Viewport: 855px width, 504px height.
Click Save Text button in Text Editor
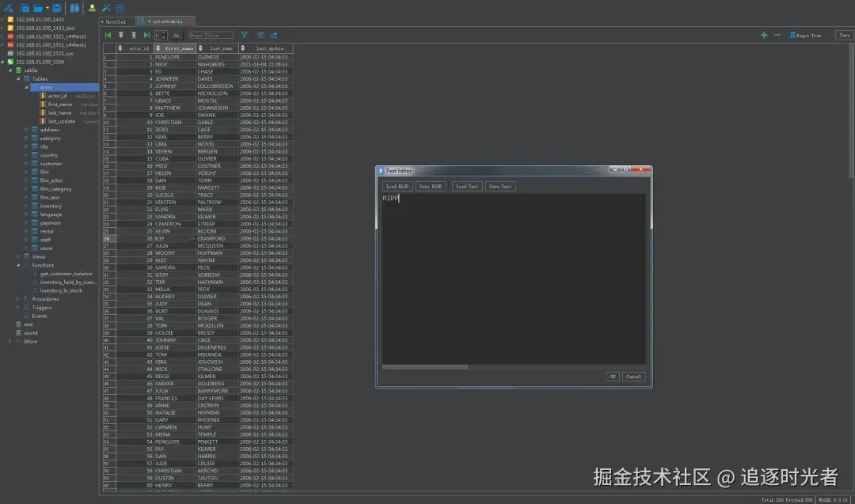pyautogui.click(x=500, y=186)
